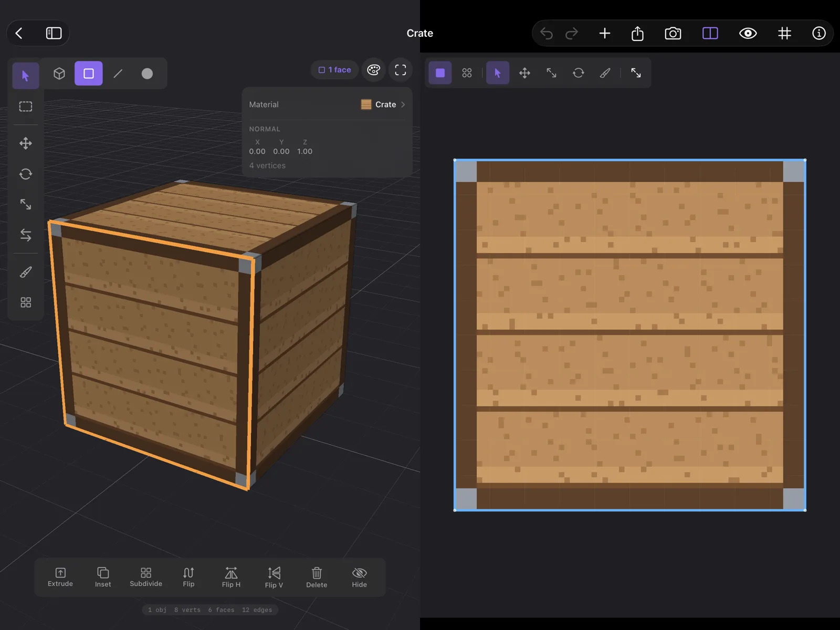
Task: Toggle the split view layout
Action: (x=710, y=34)
